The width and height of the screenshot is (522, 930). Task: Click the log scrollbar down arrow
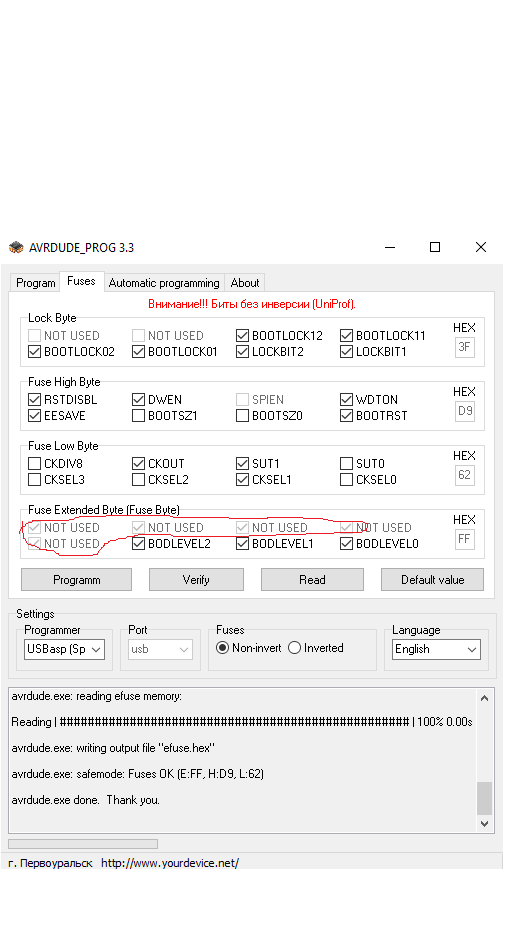pyautogui.click(x=485, y=823)
